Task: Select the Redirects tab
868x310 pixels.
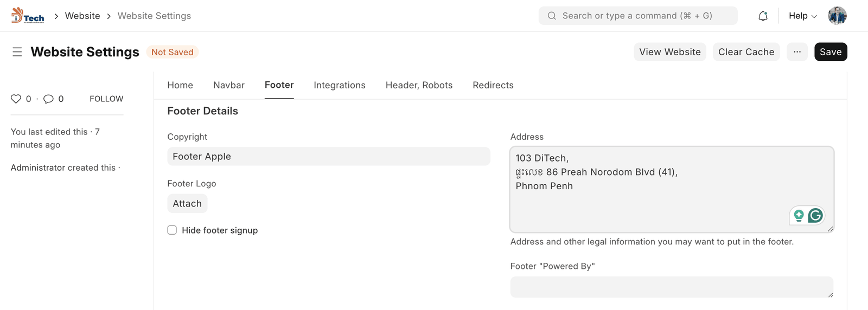Action: pos(493,85)
